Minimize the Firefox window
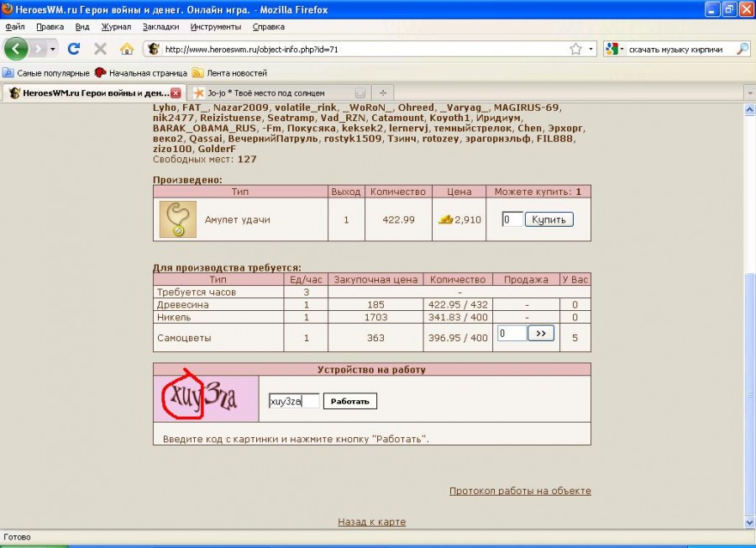The height and width of the screenshot is (548, 756). 712,9
